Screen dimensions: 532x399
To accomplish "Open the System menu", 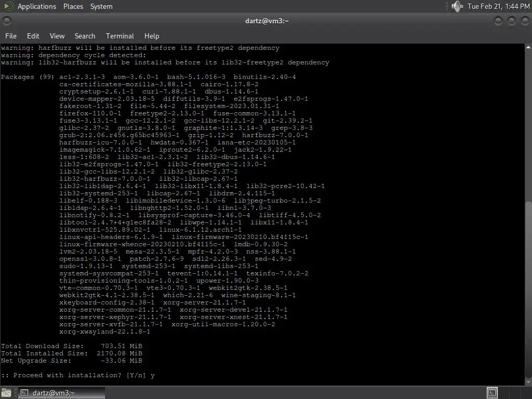I will pyautogui.click(x=101, y=6).
